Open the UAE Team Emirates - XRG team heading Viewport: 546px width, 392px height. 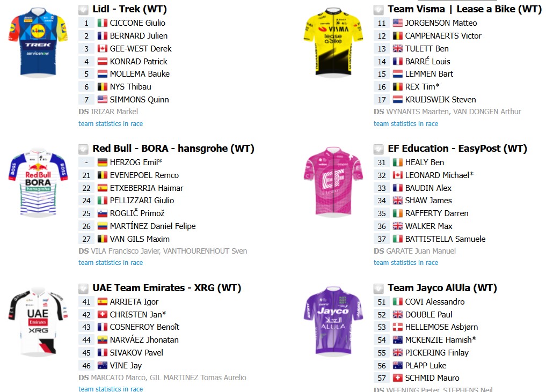(167, 288)
